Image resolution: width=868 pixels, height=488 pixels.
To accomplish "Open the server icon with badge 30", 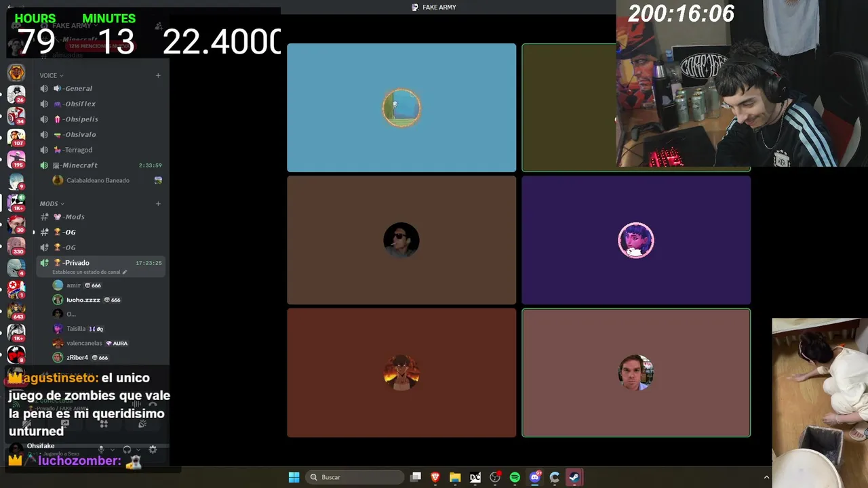I will point(16,224).
